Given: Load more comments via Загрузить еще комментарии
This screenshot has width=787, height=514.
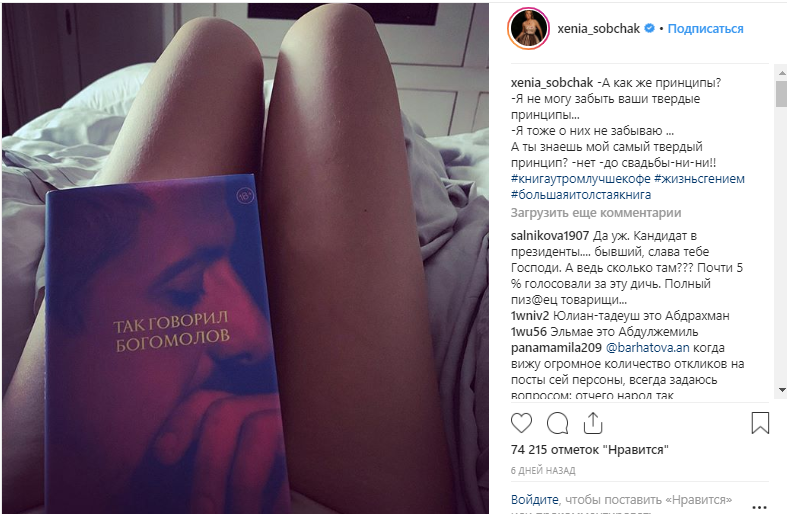Looking at the screenshot, I should click(596, 213).
